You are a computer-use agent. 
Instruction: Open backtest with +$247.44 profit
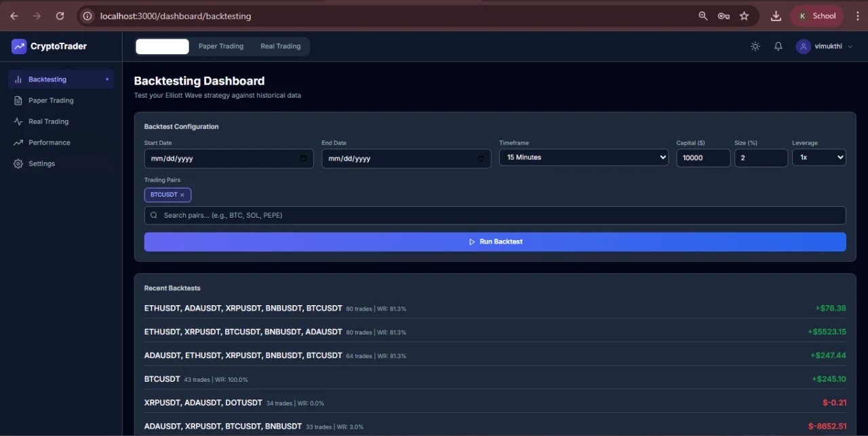(x=495, y=355)
